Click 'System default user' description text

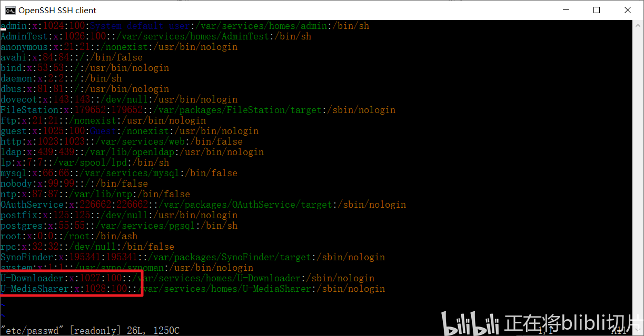pos(140,26)
